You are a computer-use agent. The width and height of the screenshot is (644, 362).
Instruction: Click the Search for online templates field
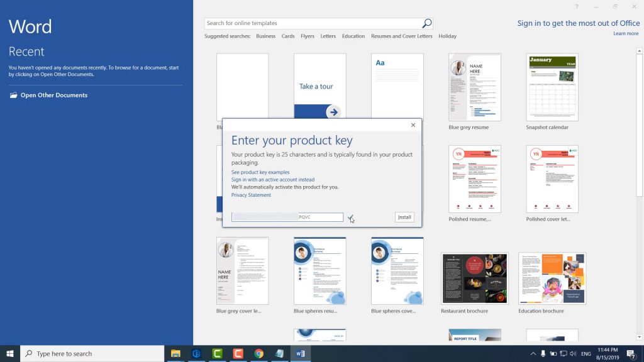pyautogui.click(x=313, y=23)
